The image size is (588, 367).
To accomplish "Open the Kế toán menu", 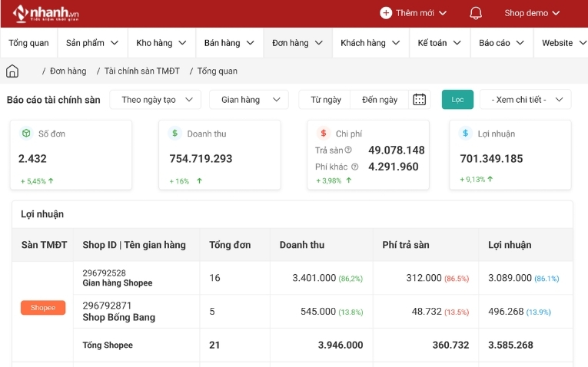I will coord(439,43).
